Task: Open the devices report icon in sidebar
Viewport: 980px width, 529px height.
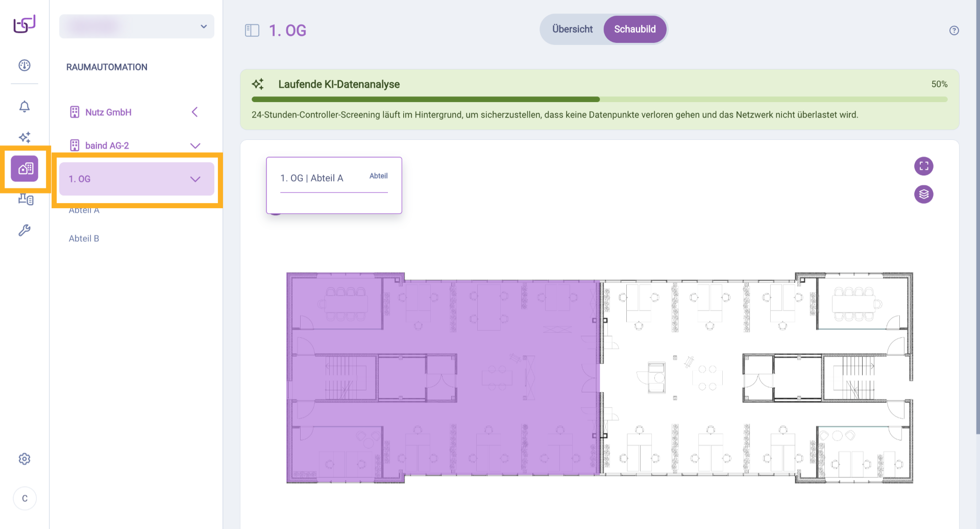Action: pos(26,199)
